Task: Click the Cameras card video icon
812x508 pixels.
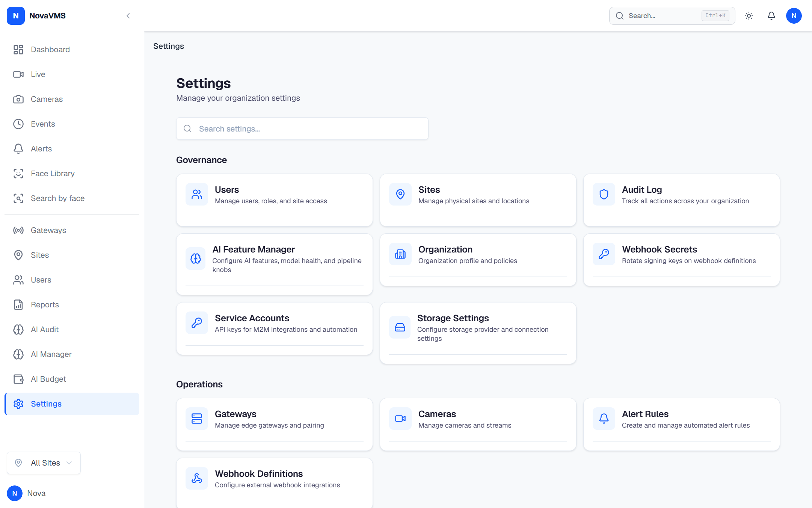Action: (x=400, y=419)
